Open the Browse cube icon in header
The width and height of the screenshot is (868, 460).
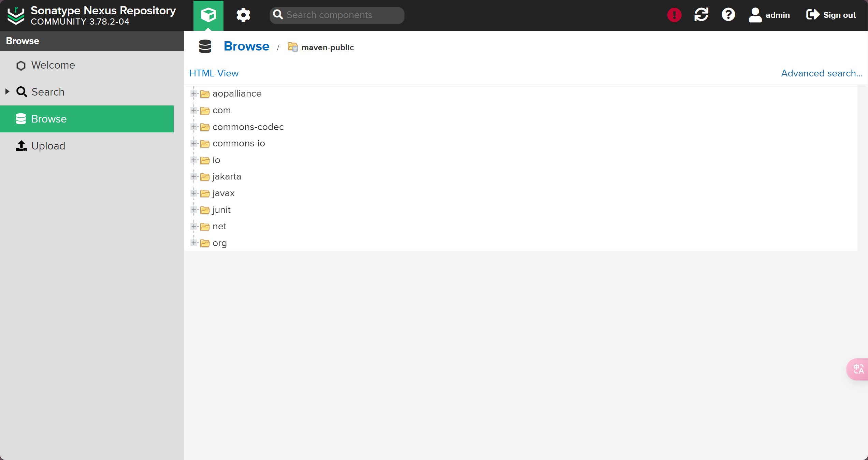tap(208, 15)
